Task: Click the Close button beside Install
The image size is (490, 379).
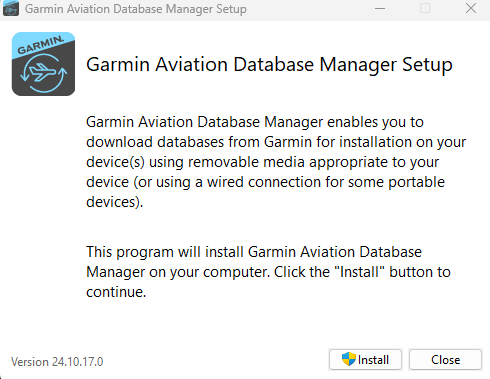Action: [x=445, y=360]
